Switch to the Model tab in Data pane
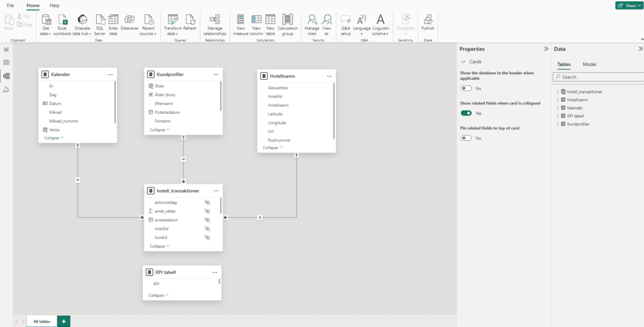Image resolution: width=644 pixels, height=327 pixels. click(589, 64)
